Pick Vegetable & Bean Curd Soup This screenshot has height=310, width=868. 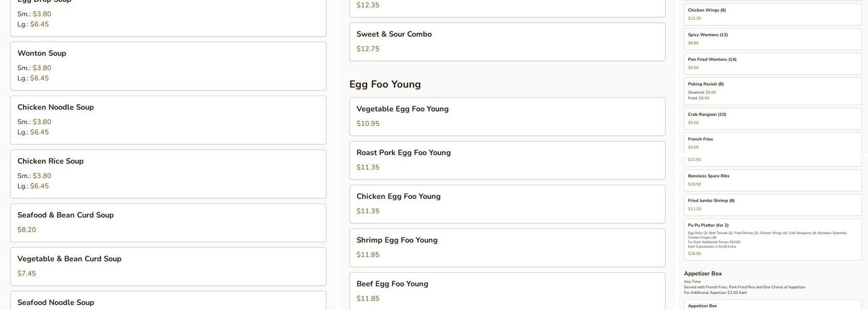click(x=168, y=266)
